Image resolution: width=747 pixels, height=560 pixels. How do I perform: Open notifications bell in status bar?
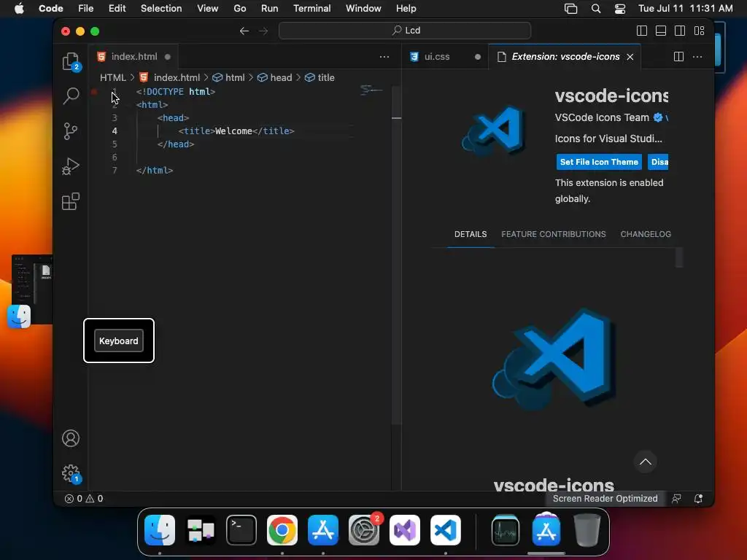(698, 499)
